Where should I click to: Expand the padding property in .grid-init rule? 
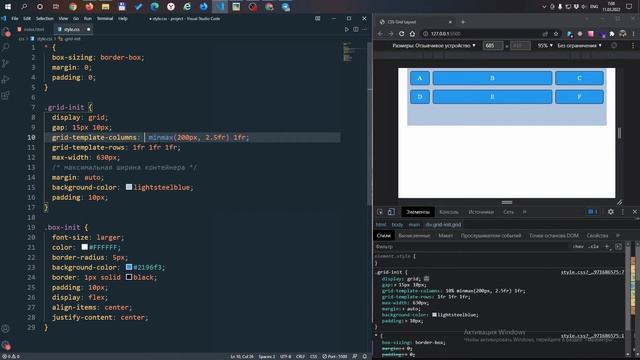click(x=407, y=321)
